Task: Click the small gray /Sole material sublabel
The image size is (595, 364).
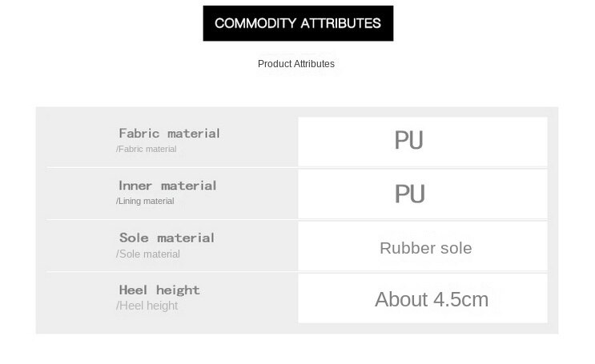Action: tap(148, 254)
